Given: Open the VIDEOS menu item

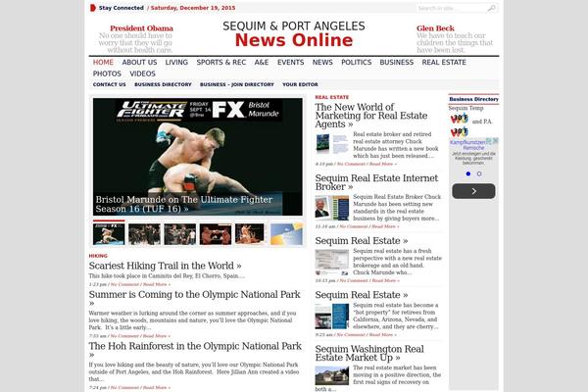Looking at the screenshot, I should point(142,73).
